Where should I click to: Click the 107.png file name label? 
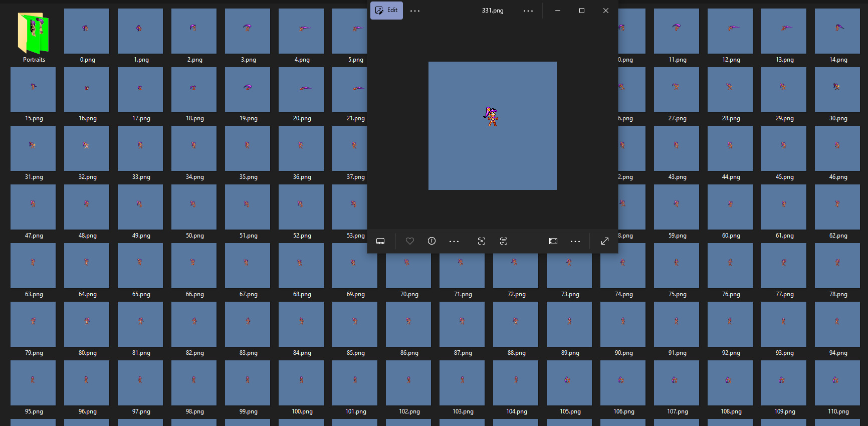point(678,411)
